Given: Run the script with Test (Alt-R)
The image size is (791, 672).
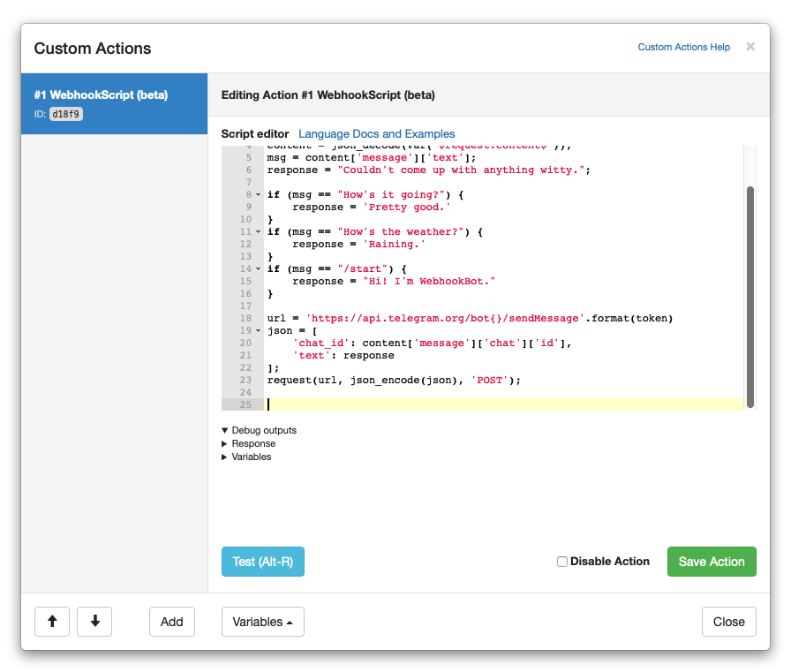Looking at the screenshot, I should click(262, 561).
